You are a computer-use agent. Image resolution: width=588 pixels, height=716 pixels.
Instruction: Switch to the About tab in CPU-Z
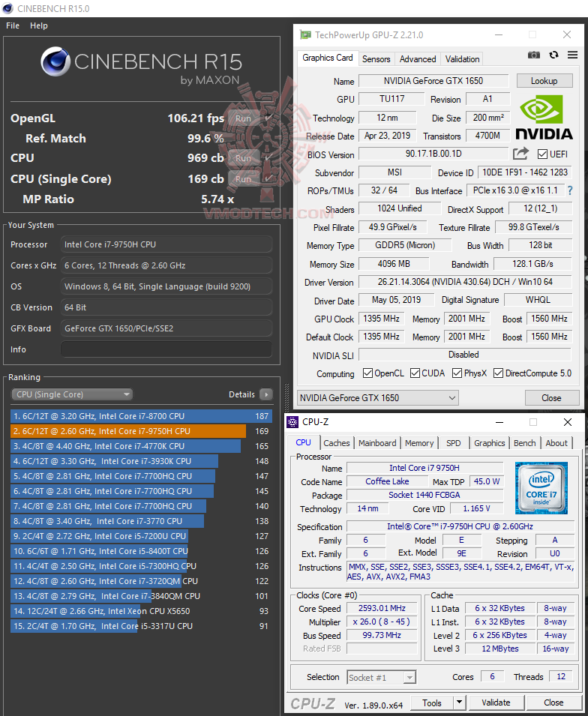[x=556, y=443]
